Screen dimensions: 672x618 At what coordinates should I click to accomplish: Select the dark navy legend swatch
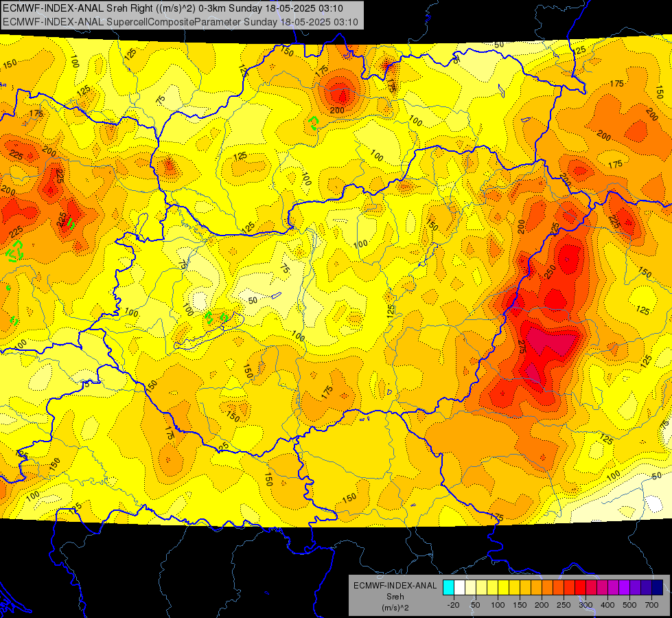pyautogui.click(x=658, y=587)
